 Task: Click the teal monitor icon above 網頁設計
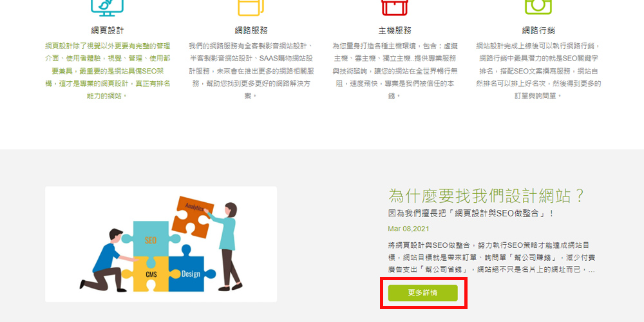tap(107, 8)
